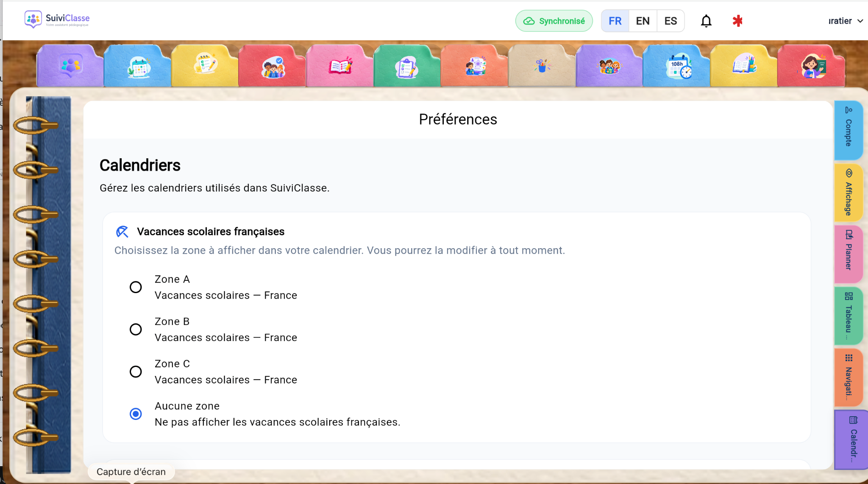868x484 pixels.
Task: Switch language to FR
Action: [615, 21]
